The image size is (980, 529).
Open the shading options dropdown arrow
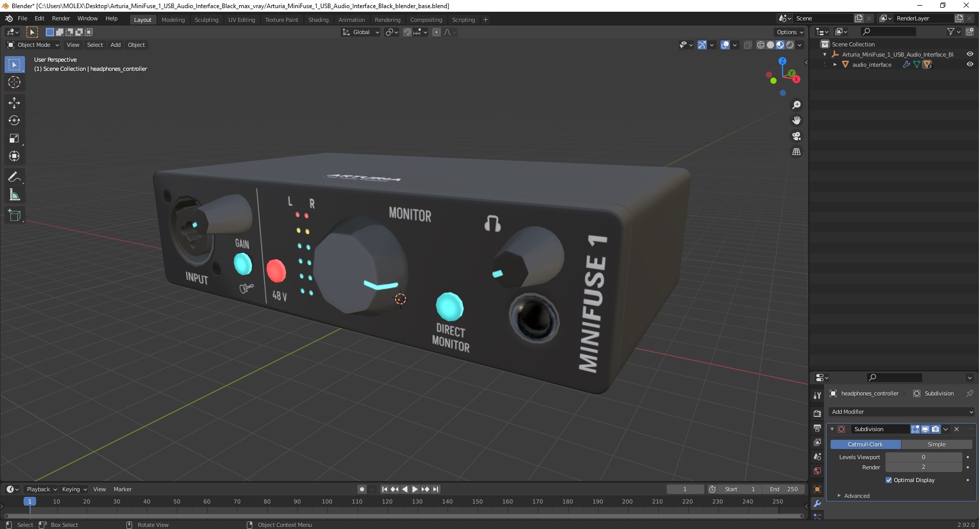(800, 45)
